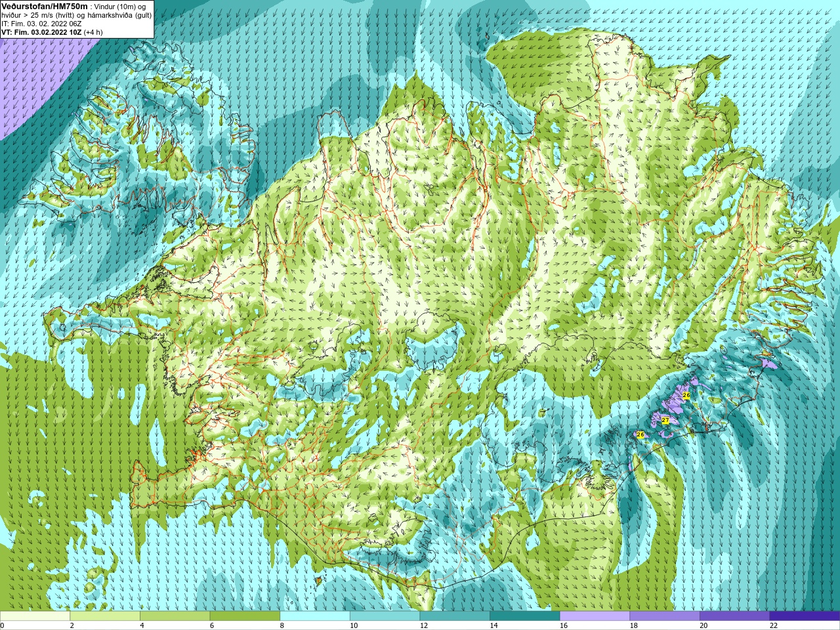Click the legend scale value 4
This screenshot has height=630, width=840.
(142, 625)
